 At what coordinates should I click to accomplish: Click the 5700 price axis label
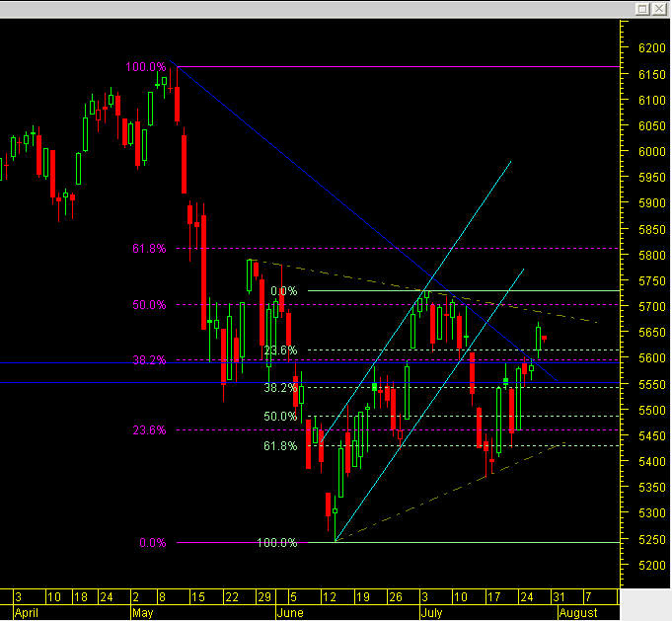[x=651, y=307]
